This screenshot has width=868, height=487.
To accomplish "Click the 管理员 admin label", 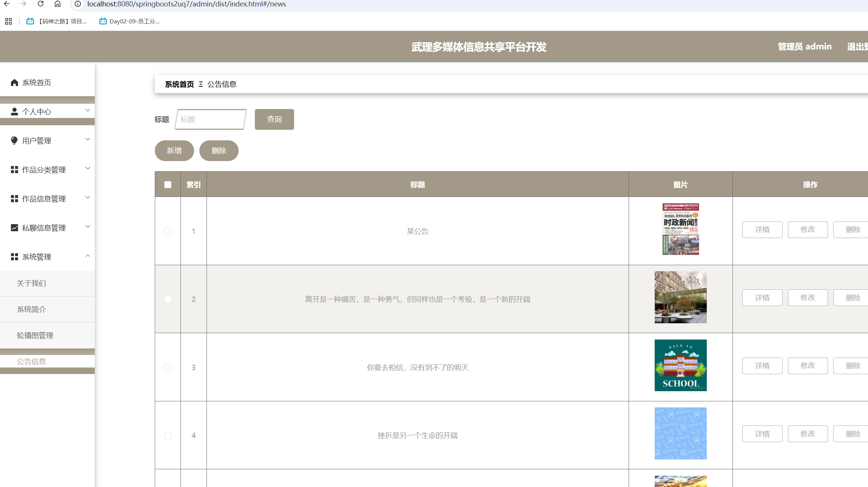I will click(805, 46).
